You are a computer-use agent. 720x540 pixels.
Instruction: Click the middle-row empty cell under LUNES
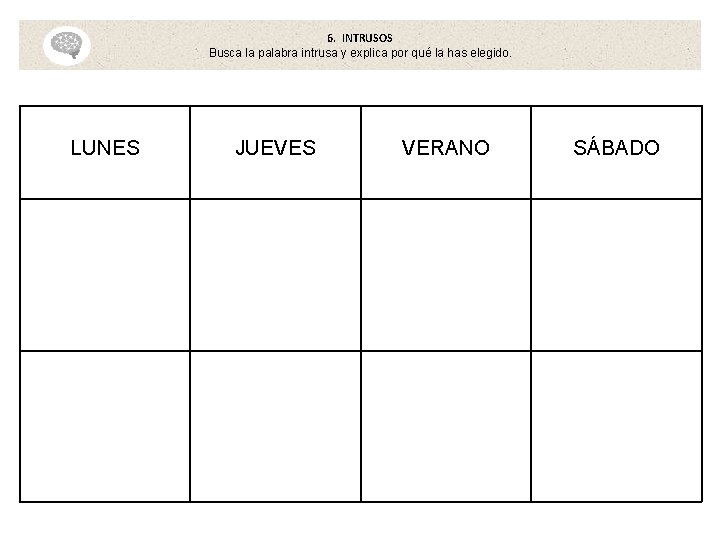(105, 275)
